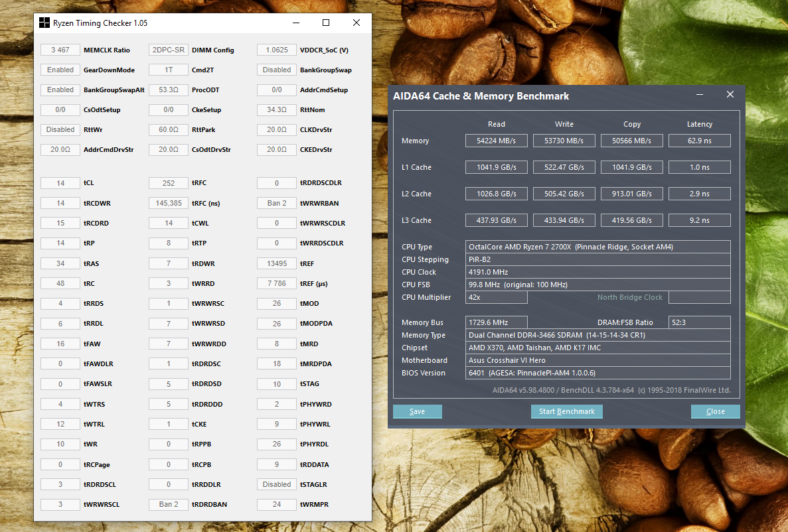
Task: Click Memory Type field DDR4-3466
Action: click(598, 335)
